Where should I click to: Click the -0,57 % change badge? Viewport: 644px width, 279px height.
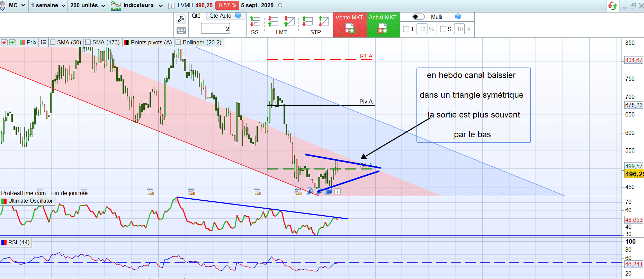[227, 6]
